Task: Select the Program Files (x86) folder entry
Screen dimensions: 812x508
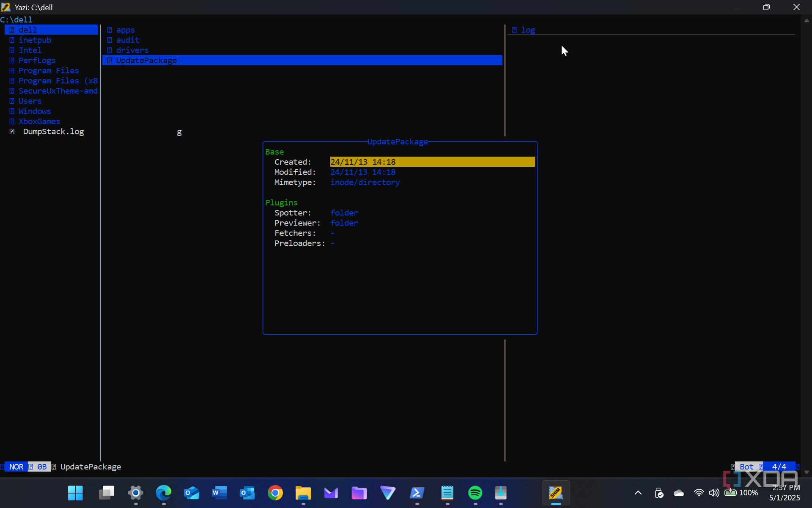Action: click(x=53, y=80)
